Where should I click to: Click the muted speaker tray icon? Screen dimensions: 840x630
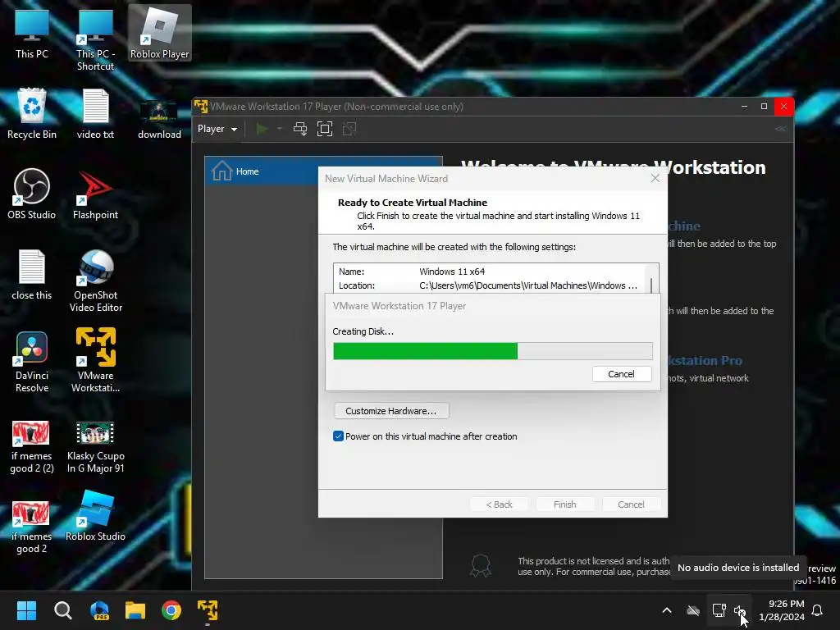click(740, 610)
